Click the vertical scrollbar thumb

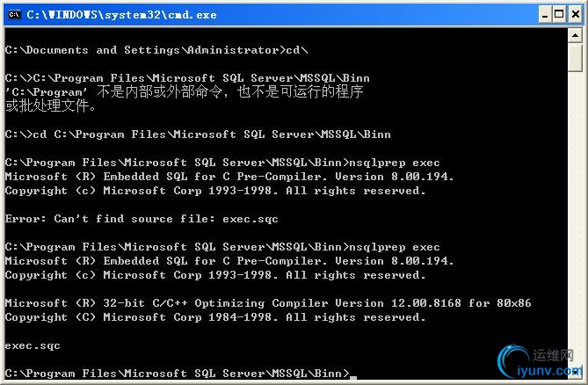coord(575,57)
